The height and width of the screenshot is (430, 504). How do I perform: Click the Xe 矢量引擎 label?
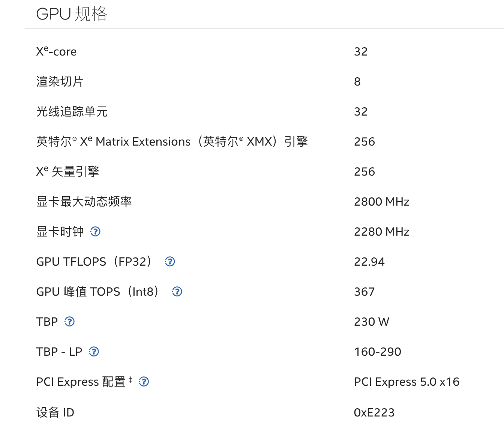67,171
